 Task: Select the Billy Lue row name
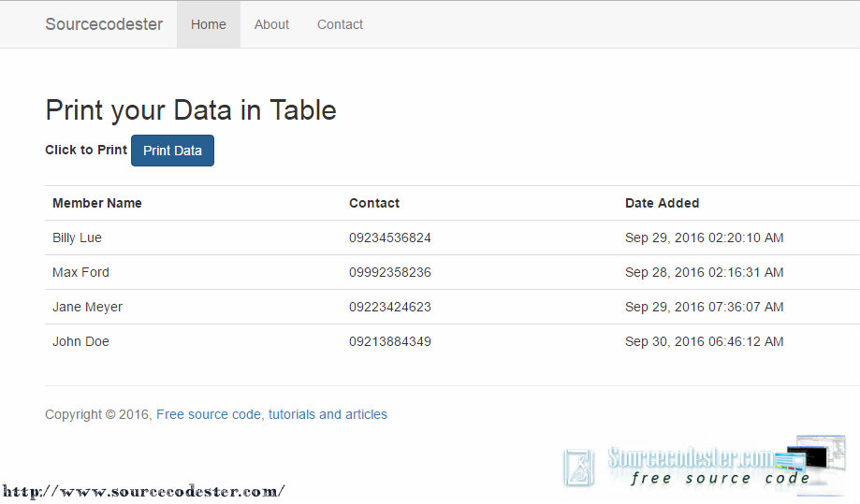77,238
